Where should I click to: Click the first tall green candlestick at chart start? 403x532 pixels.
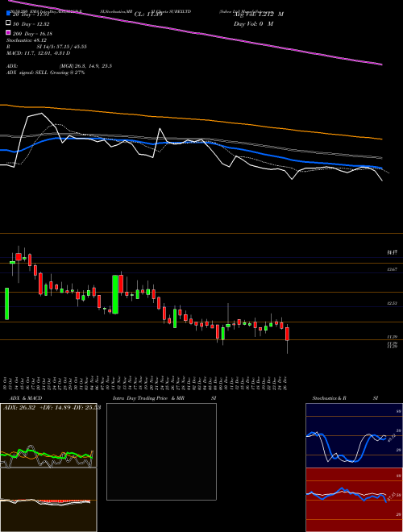pos(6,304)
